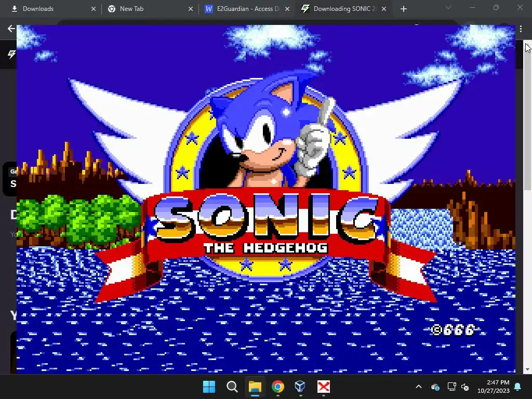Click the scrollbar down arrow
Viewport: 532px width, 399px height.
click(x=528, y=369)
